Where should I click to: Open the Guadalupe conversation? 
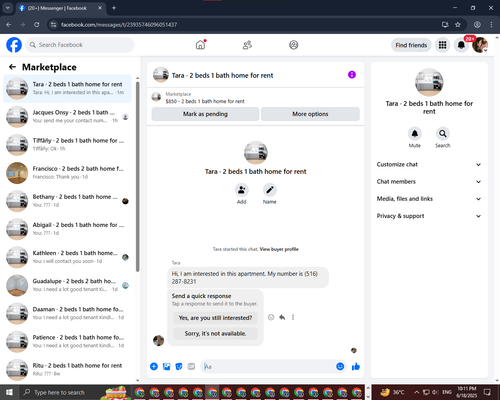(67, 285)
